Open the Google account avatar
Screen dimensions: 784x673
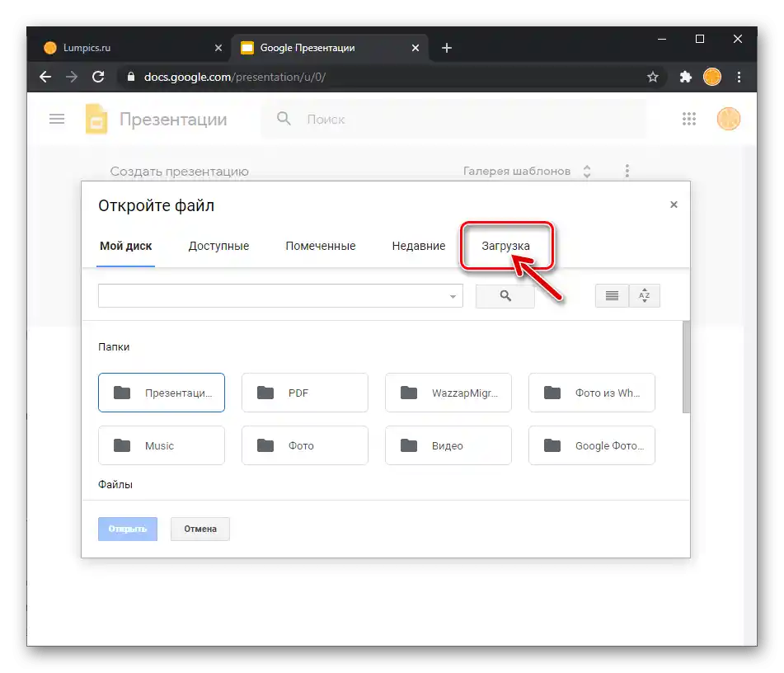tap(729, 119)
